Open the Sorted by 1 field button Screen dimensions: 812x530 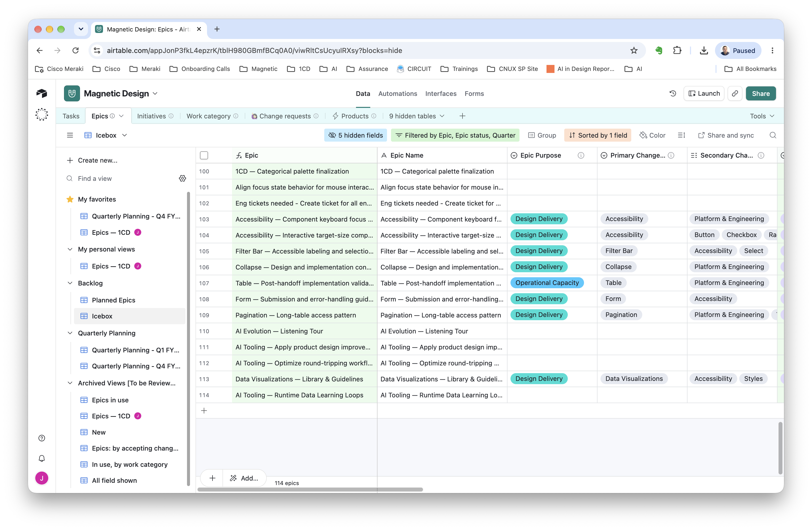[x=598, y=135]
